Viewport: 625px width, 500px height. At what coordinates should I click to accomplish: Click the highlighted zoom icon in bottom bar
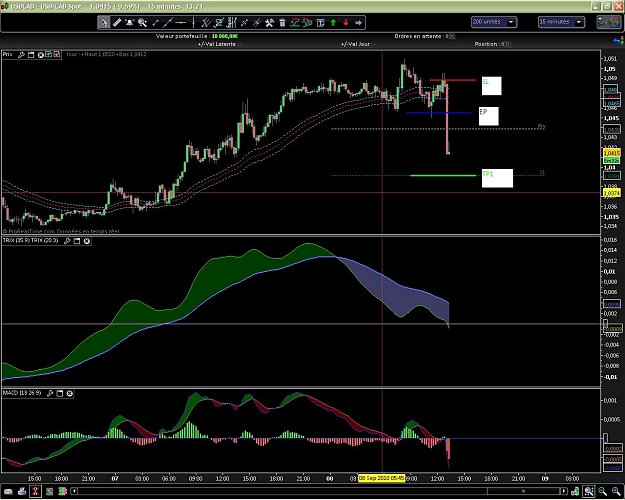(589, 491)
